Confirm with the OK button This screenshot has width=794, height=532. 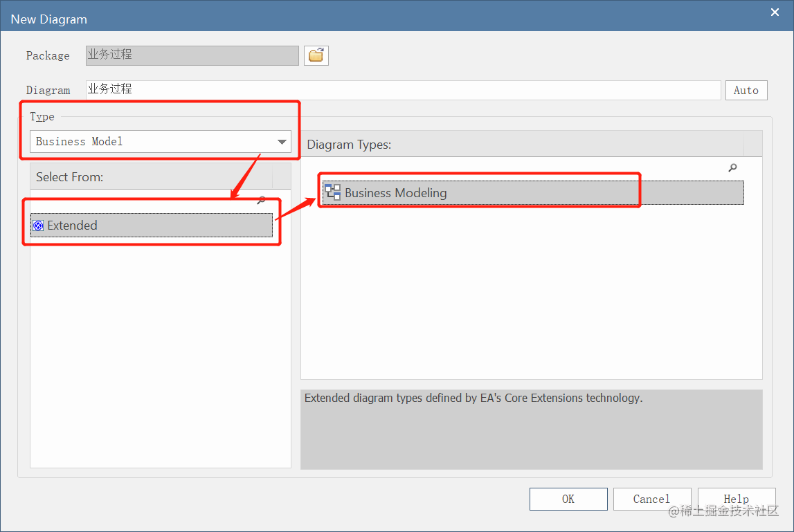coord(568,499)
